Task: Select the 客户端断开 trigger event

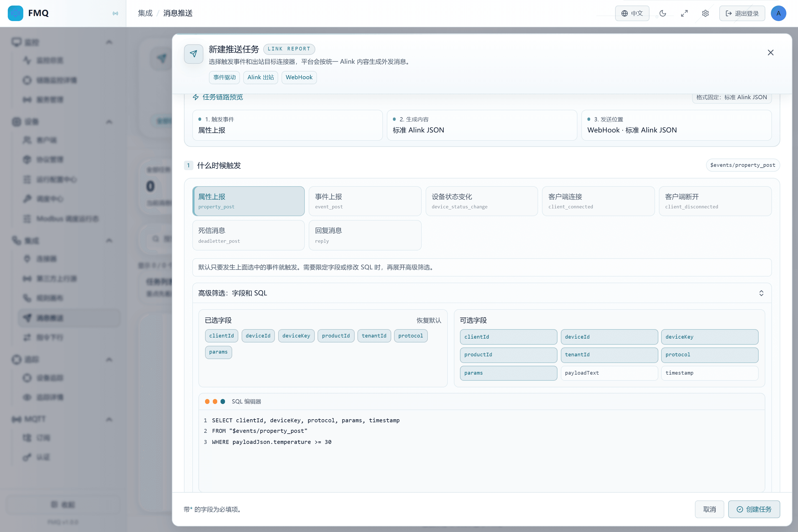Action: (715, 201)
